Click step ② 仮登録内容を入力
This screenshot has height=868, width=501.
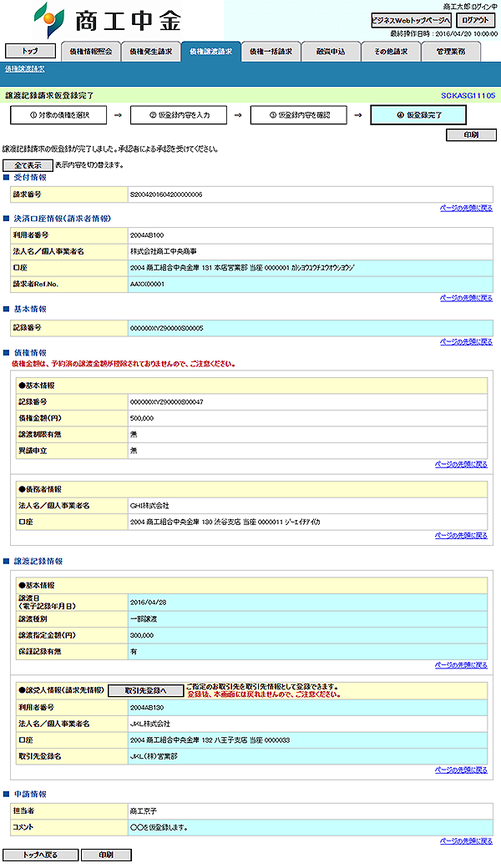point(180,115)
